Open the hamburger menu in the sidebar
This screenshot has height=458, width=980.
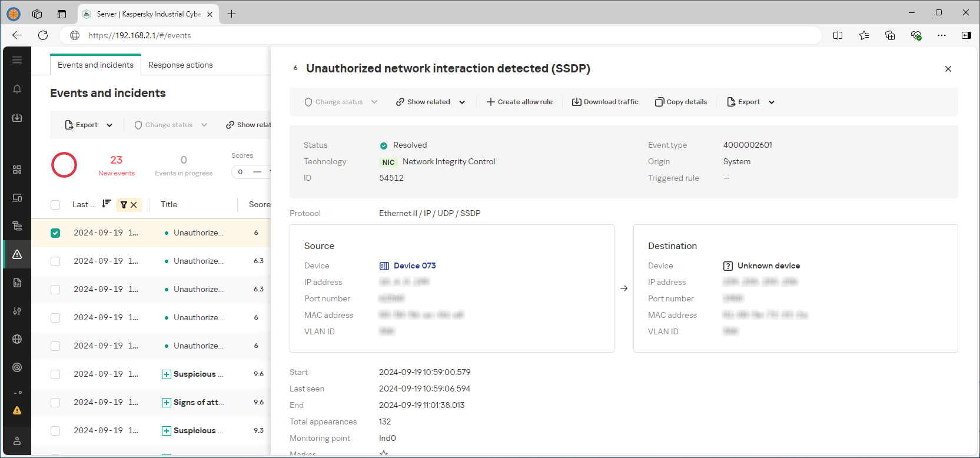point(17,60)
